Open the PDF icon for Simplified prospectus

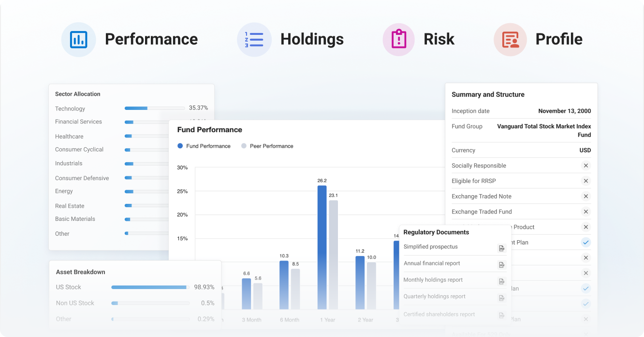pos(502,248)
